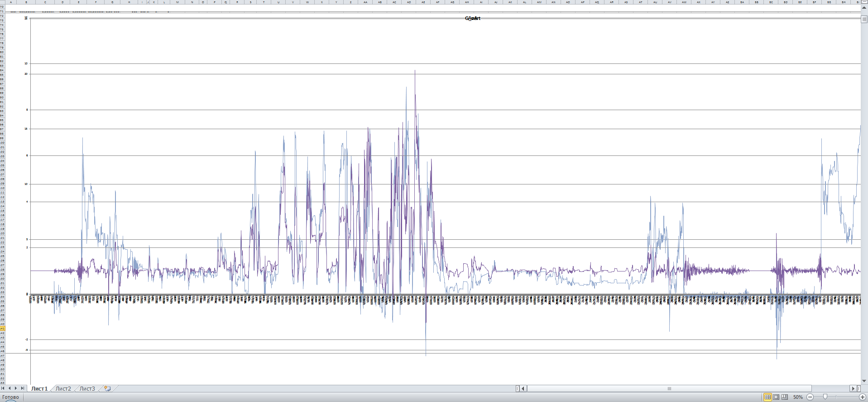Jump to first sheet tab arrow
Image resolution: width=868 pixels, height=402 pixels.
point(3,388)
